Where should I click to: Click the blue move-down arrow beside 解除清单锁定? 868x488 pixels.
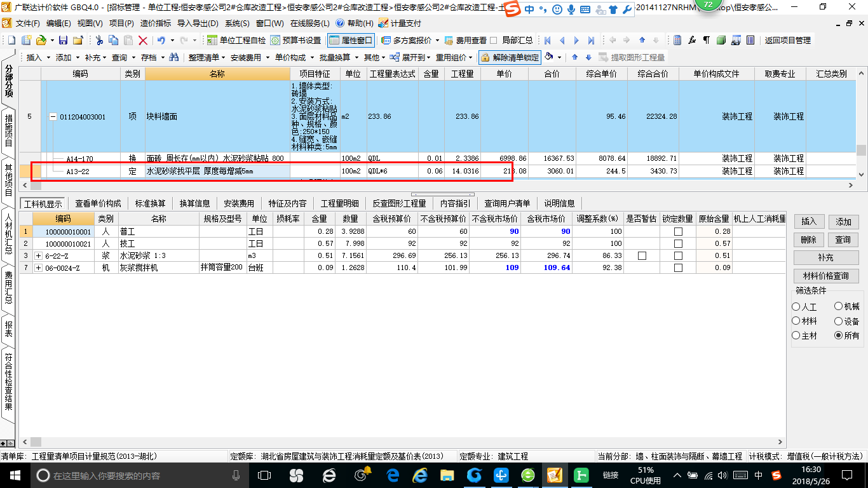tap(588, 57)
